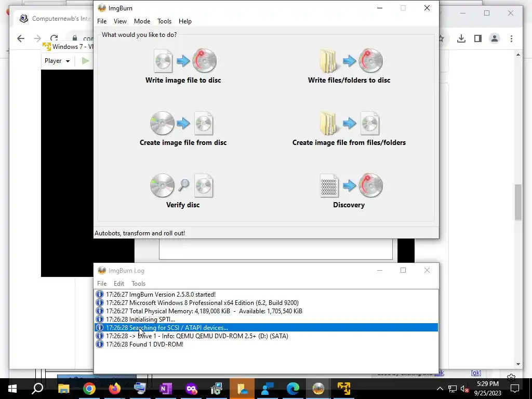Launch Discovery mode
Screen dimensions: 532x399
pos(349,191)
